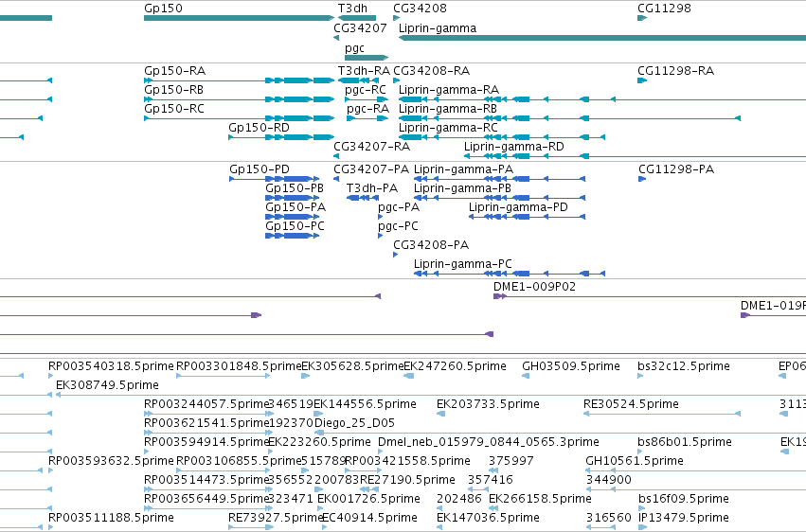Click the Dmel_neb_015979_0844_0565.3prime label
This screenshot has height=532, width=806.
489,443
